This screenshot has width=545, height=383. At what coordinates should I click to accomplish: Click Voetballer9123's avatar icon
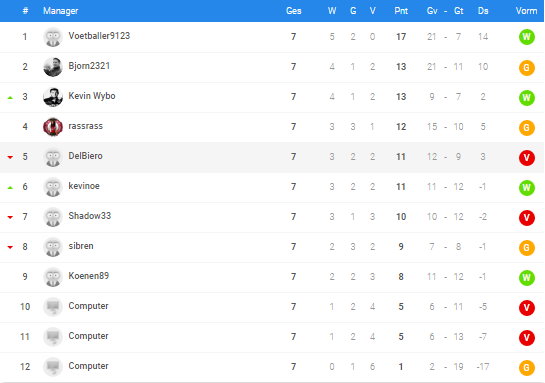(53, 37)
